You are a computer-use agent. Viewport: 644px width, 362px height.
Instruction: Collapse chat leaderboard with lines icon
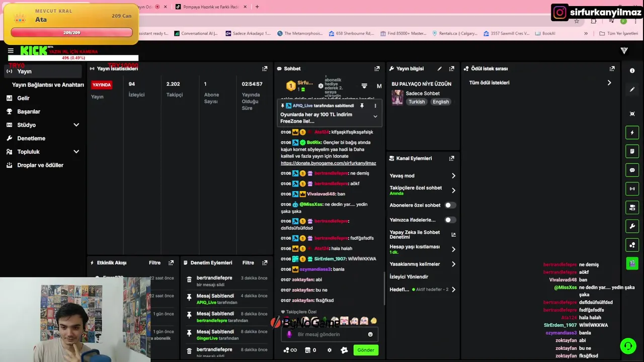coord(364,86)
